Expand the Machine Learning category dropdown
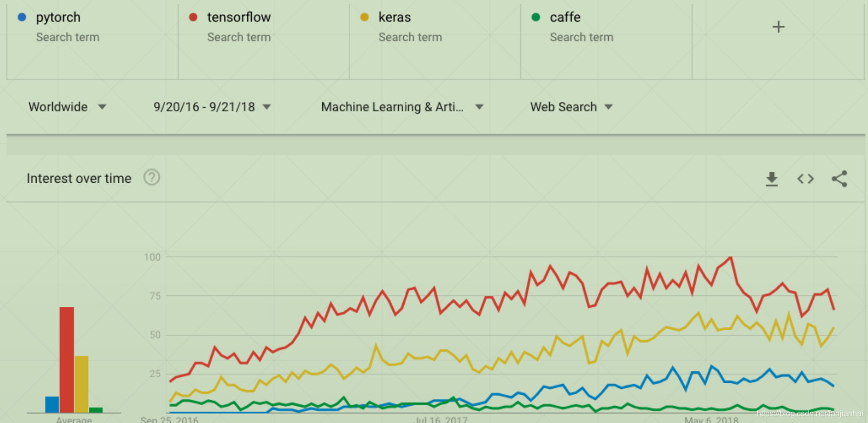Screen dimensions: 868x423 pos(402,107)
